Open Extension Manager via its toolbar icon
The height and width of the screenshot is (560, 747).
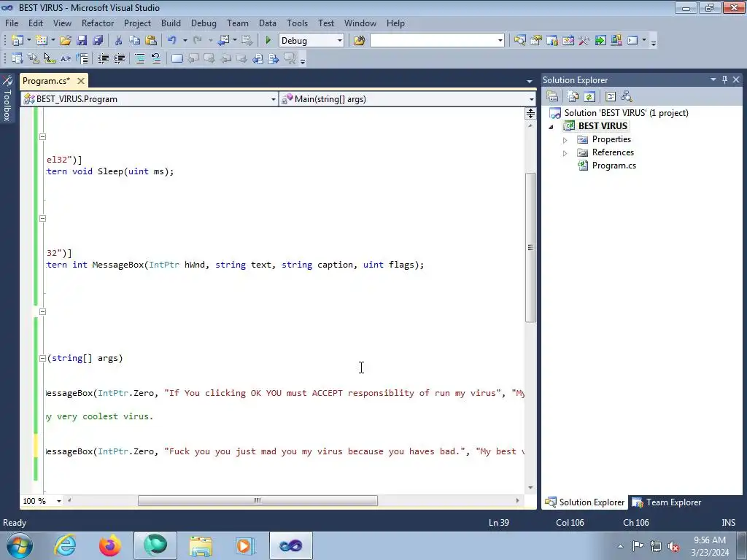point(616,41)
